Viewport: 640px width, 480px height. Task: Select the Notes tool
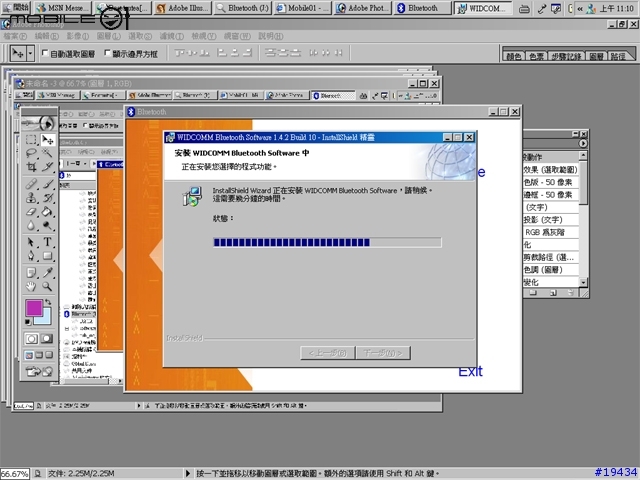click(x=31, y=272)
